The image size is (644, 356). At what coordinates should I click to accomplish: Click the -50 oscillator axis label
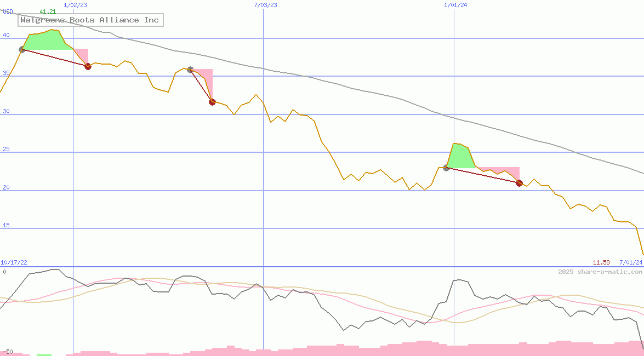[x=7, y=351]
